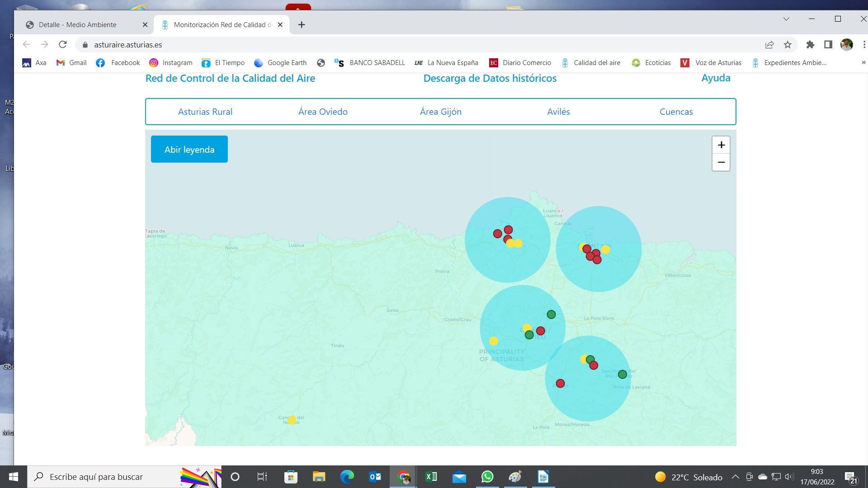The width and height of the screenshot is (868, 488).
Task: Expand the tab search chevron dropdown
Action: pyautogui.click(x=786, y=19)
